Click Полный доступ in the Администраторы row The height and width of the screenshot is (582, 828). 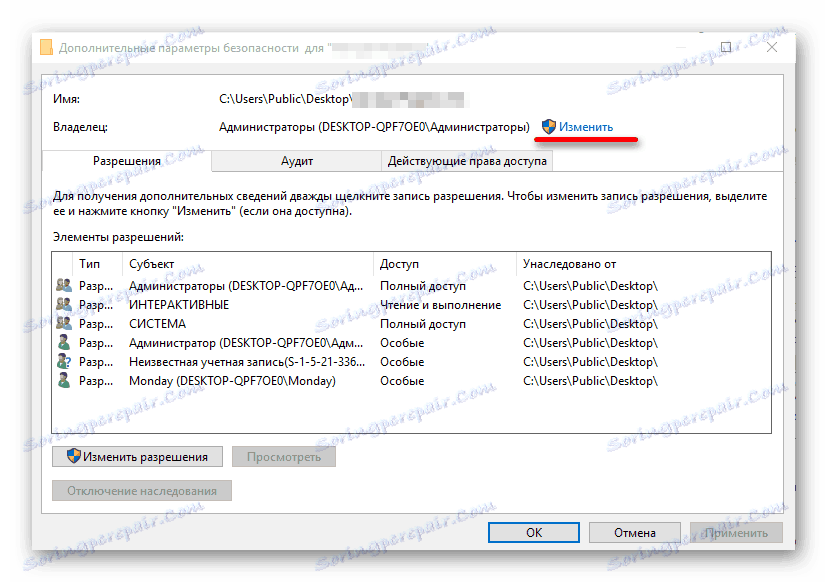[423, 286]
